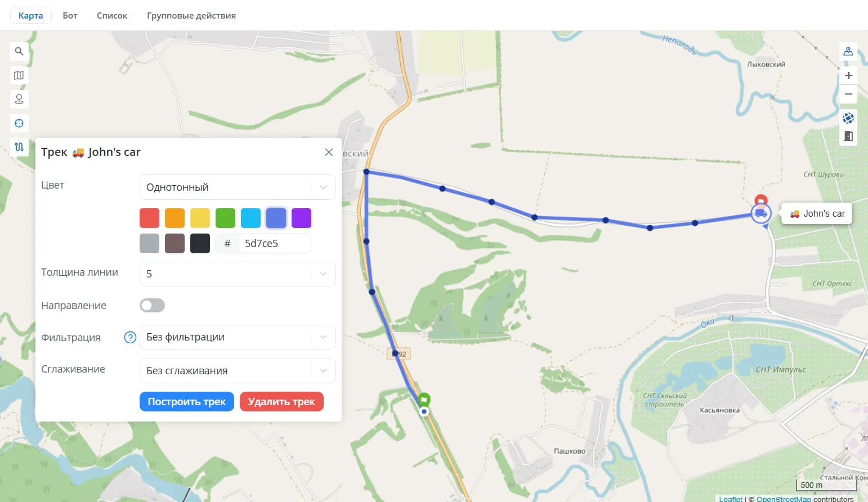Toggle the Направление direction switch
This screenshot has height=502, width=868.
152,305
